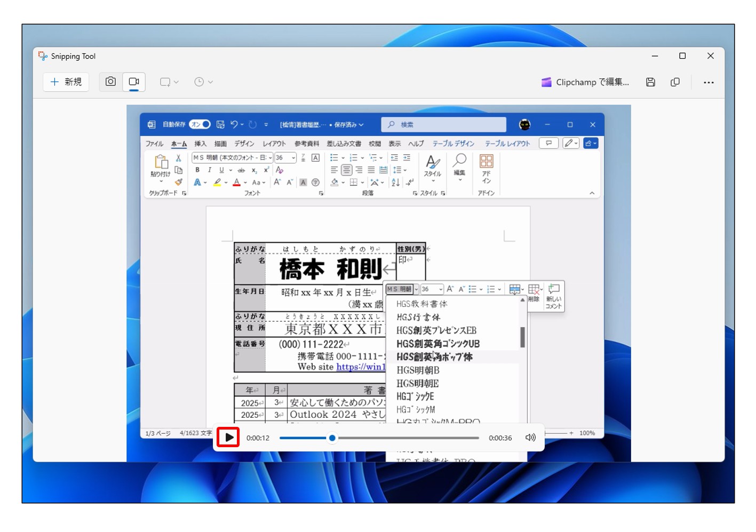This screenshot has width=756, height=532.
Task: Click the save icon in Snipping Tool
Action: [x=650, y=82]
